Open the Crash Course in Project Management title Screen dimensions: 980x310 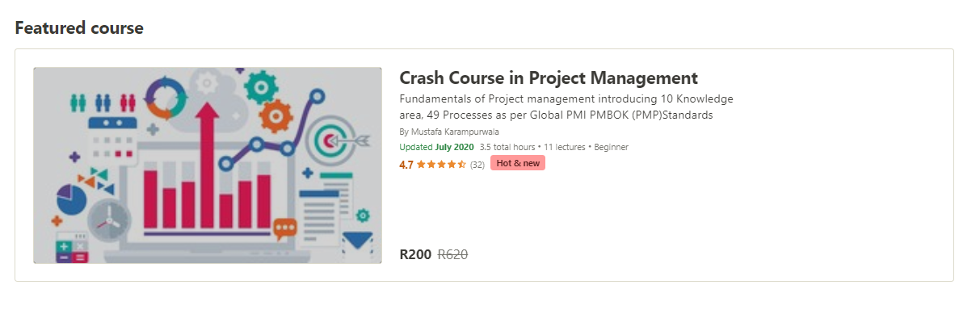click(549, 78)
